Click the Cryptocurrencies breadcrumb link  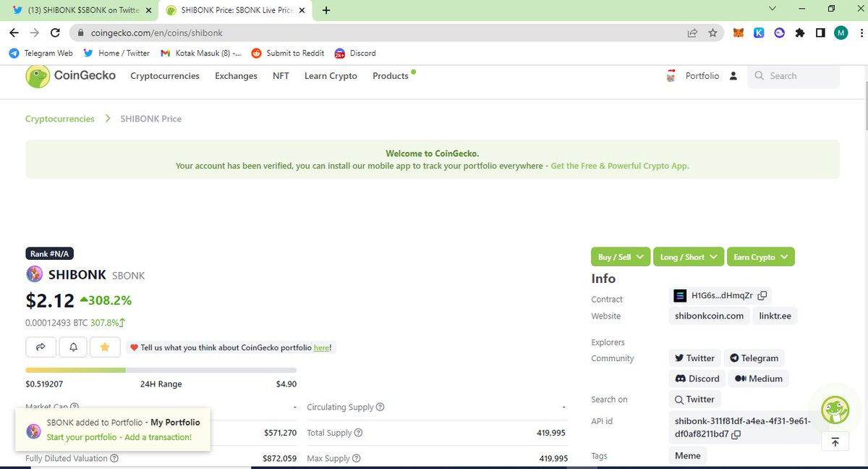pos(60,119)
